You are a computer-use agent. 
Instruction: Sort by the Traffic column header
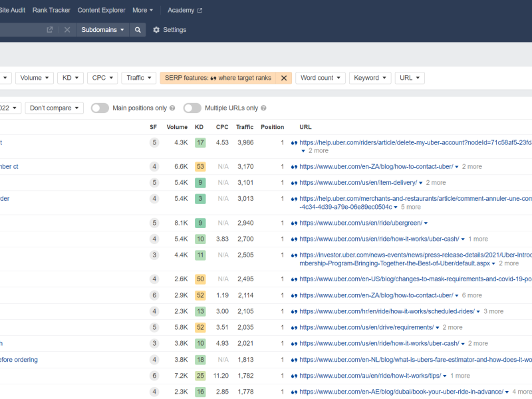[244, 127]
